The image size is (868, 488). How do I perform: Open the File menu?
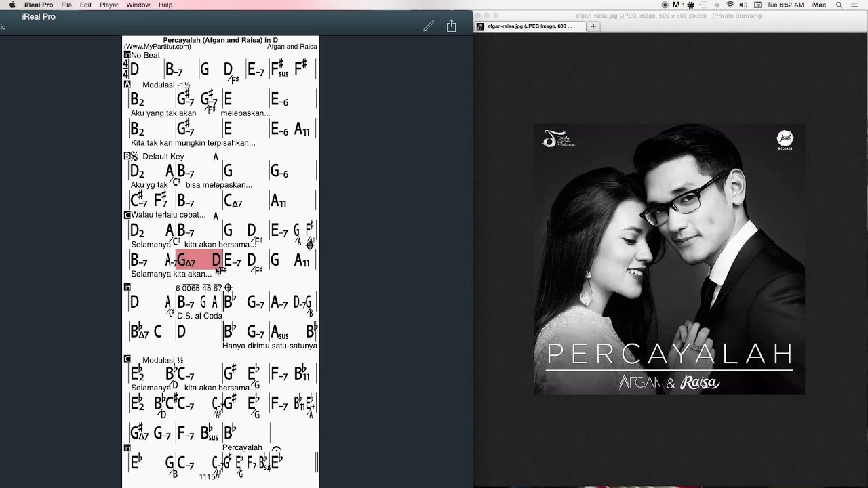66,5
